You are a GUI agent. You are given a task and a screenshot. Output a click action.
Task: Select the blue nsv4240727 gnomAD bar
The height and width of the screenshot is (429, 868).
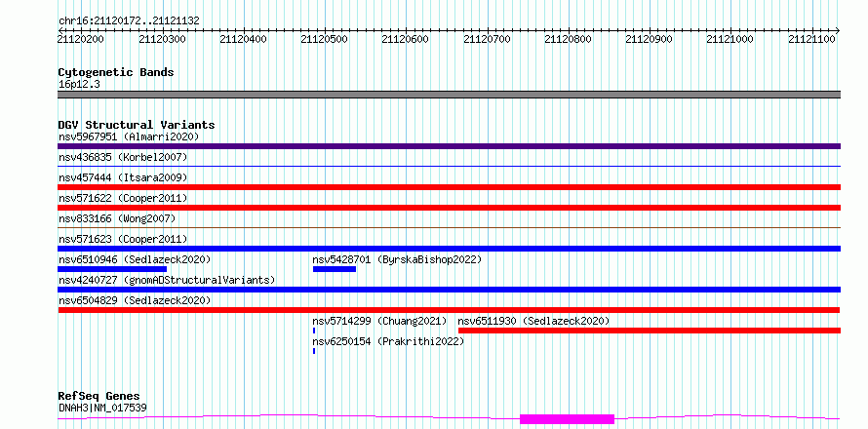[449, 290]
